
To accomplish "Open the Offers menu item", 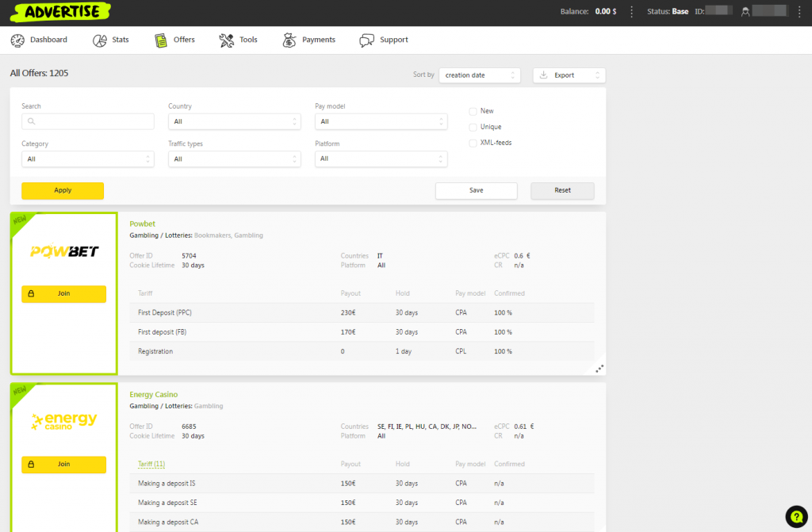I will click(x=174, y=40).
